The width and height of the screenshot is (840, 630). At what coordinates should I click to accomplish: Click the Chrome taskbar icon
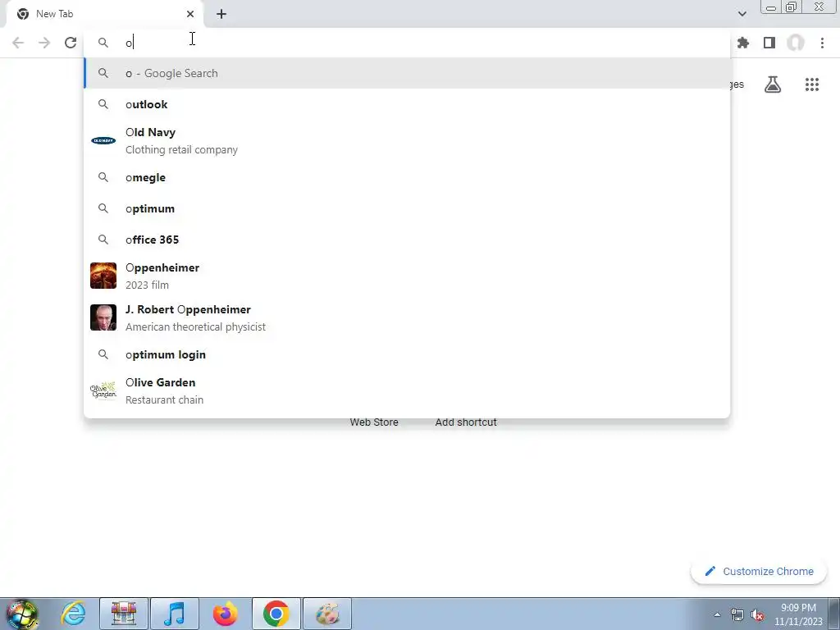pyautogui.click(x=276, y=614)
